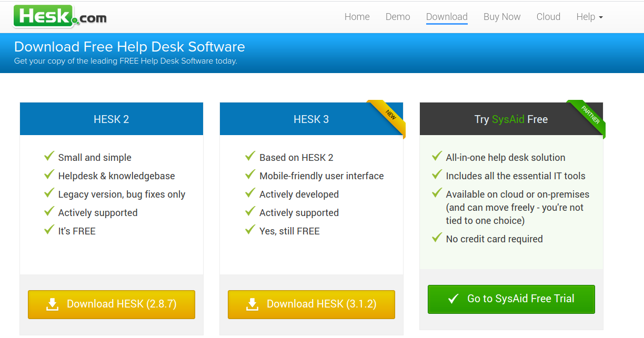Click the Hesk.com logo

click(x=60, y=16)
